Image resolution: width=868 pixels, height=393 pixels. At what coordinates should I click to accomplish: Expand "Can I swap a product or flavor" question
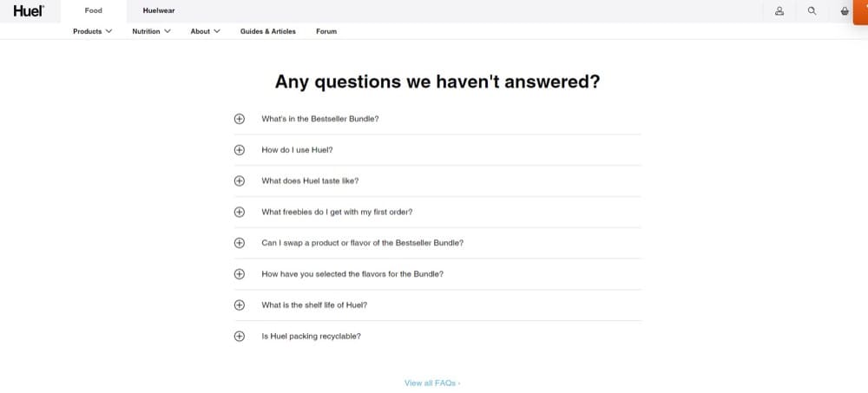(x=437, y=243)
